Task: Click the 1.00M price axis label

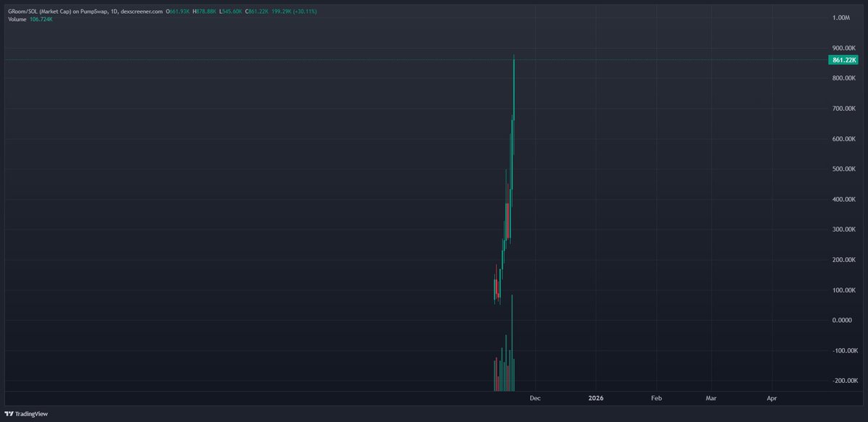Action: (x=841, y=17)
